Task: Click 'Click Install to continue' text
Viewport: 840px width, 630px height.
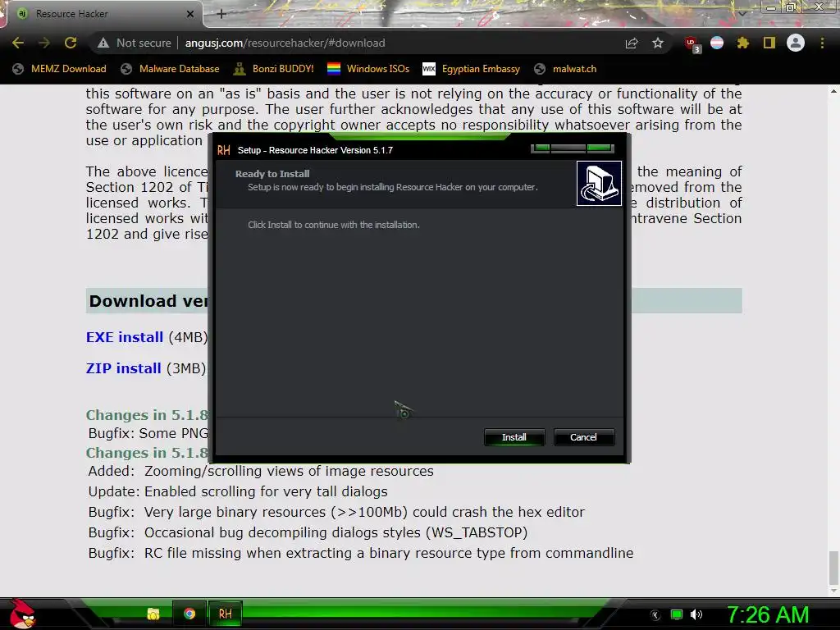Action: [x=333, y=225]
